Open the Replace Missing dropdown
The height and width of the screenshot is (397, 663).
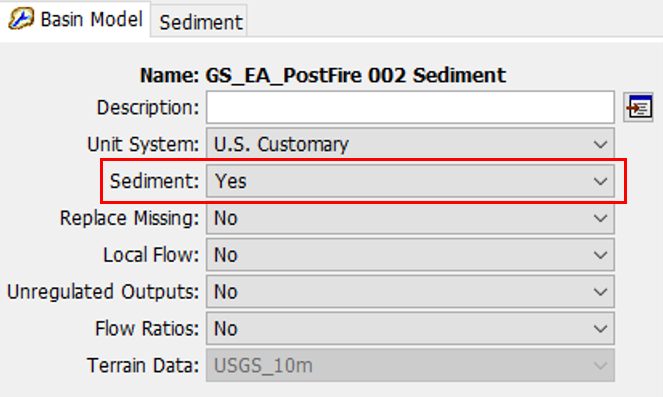410,218
